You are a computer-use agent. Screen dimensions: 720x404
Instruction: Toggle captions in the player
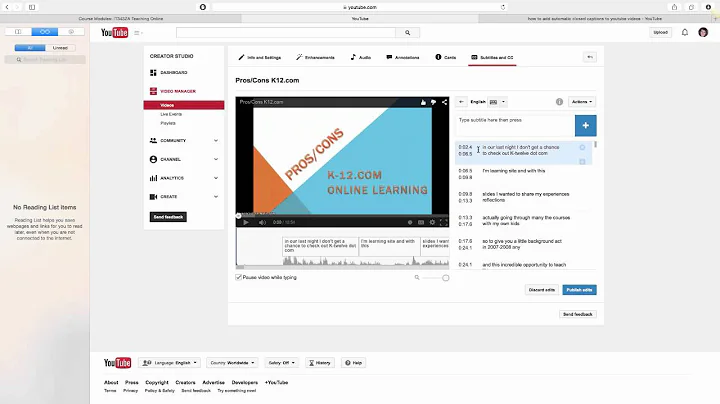click(421, 222)
